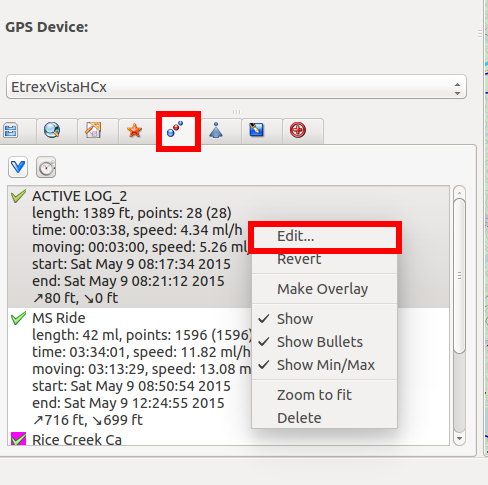Image resolution: width=488 pixels, height=485 pixels.
Task: Toggle the MS Ride track checkmark
Action: [x=18, y=318]
